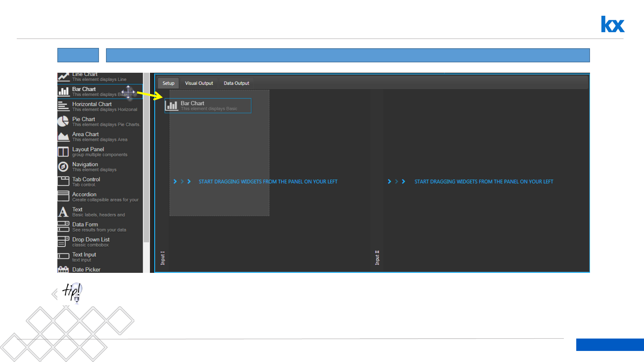Image resolution: width=644 pixels, height=362 pixels.
Task: Choose the Area Chart icon
Action: coord(63,136)
